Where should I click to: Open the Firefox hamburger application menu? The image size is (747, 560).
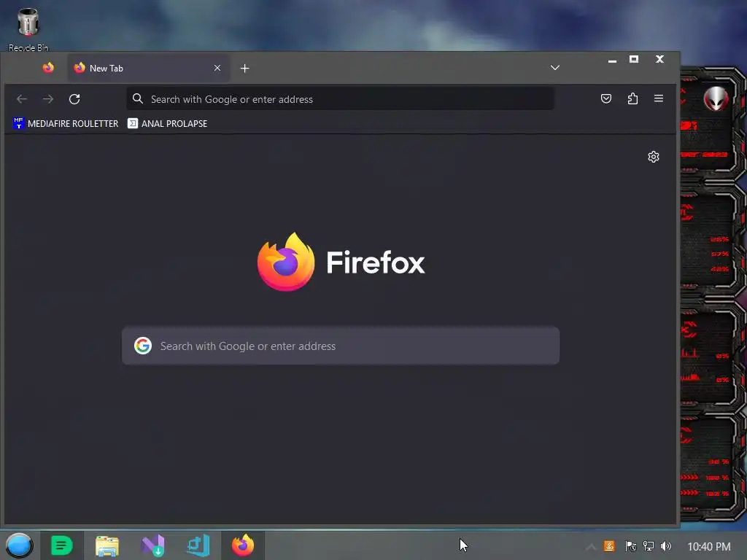(659, 98)
